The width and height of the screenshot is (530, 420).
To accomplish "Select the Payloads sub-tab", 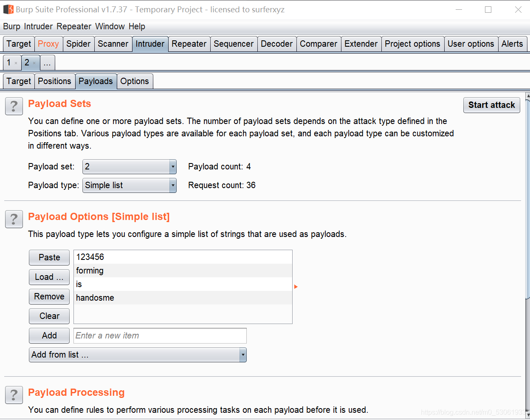I will coord(96,81).
